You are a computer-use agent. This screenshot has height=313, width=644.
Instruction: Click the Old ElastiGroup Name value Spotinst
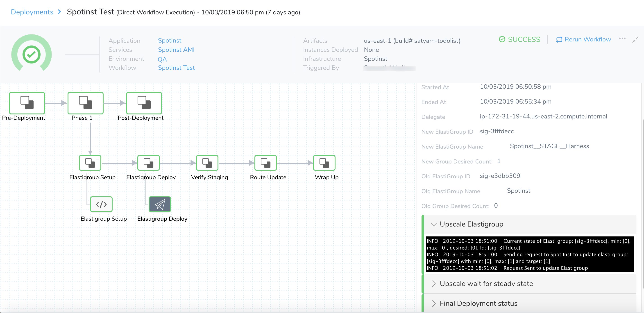tap(519, 191)
